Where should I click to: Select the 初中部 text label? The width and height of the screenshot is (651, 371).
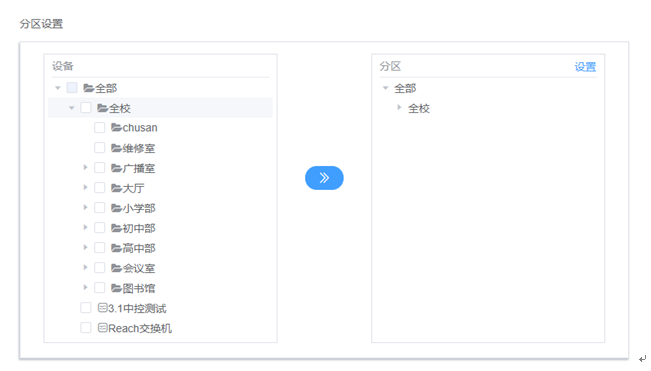(139, 228)
